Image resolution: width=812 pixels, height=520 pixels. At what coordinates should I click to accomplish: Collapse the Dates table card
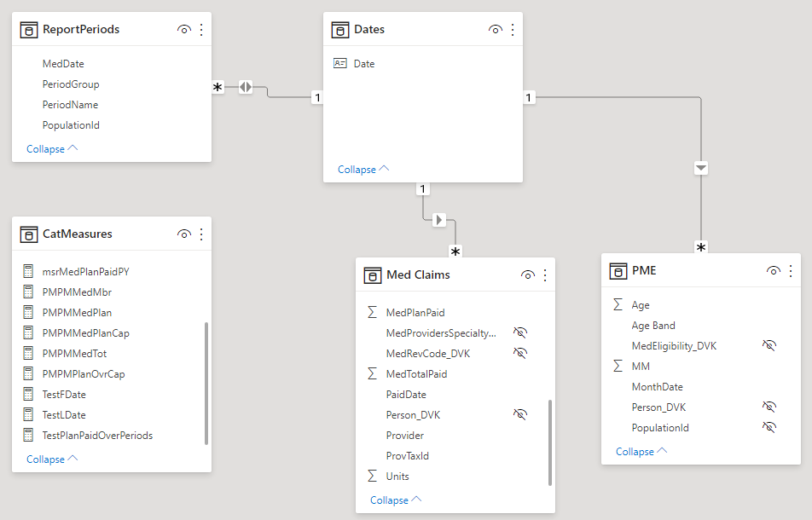click(363, 170)
